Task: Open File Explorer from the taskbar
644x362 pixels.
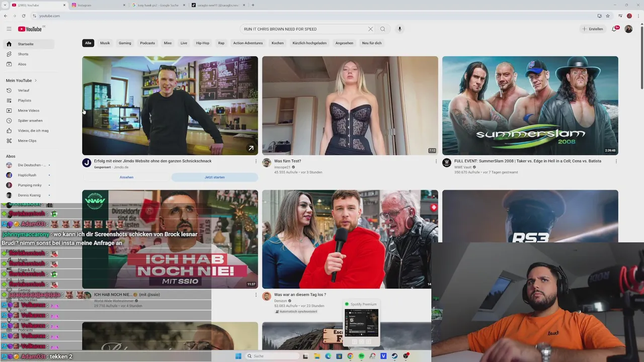Action: click(317, 356)
